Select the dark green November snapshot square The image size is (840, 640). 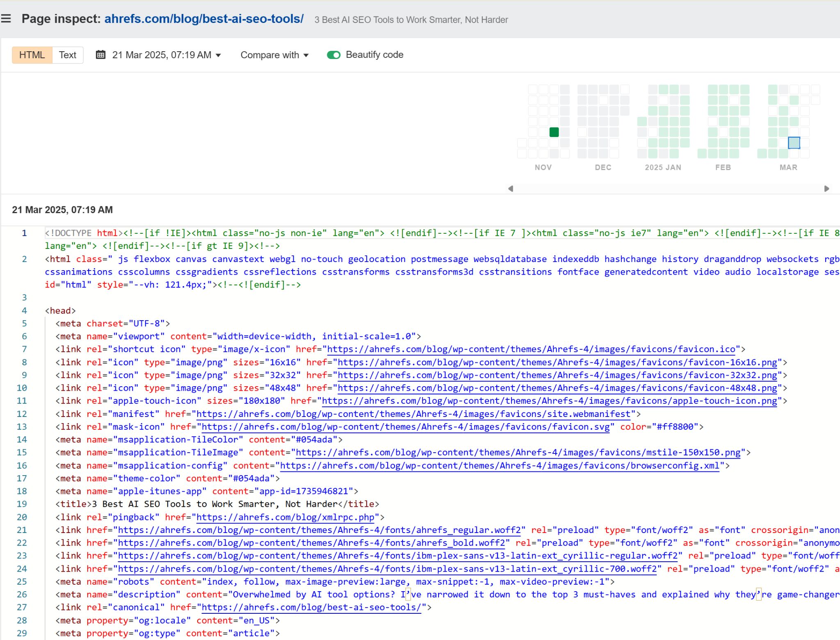click(x=554, y=132)
